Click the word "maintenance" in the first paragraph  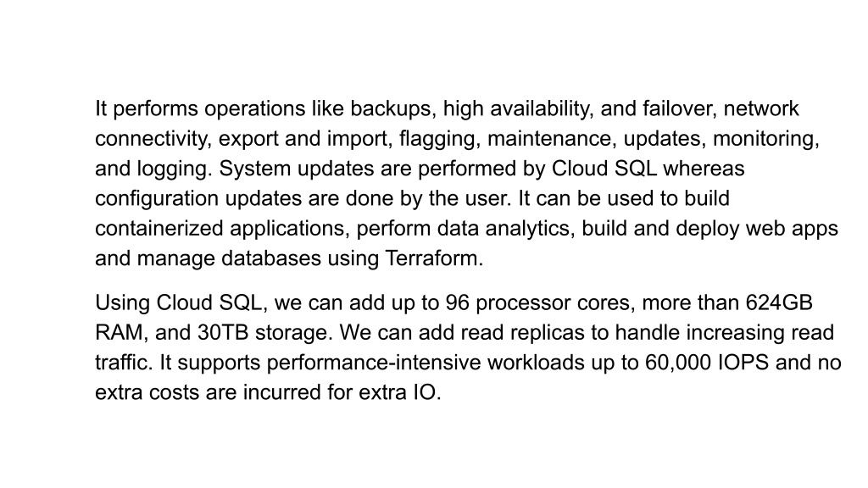549,139
